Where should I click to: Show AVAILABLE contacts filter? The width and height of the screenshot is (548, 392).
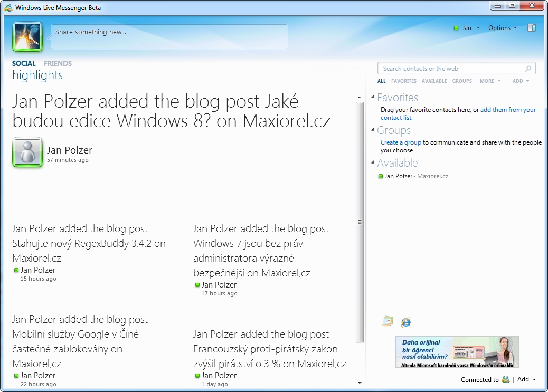point(434,81)
